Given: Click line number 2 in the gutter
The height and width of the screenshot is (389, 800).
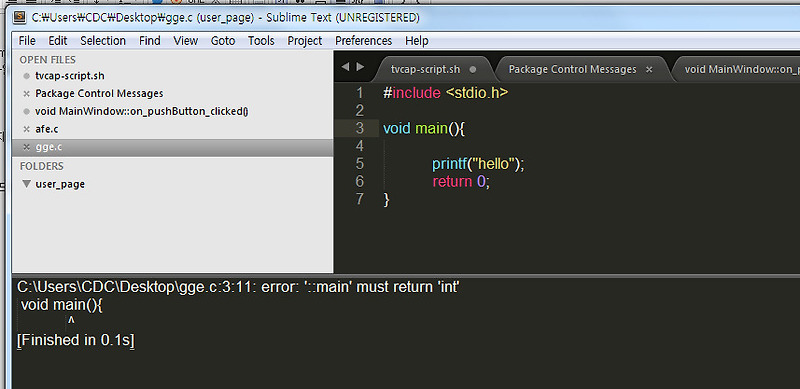Looking at the screenshot, I should [x=360, y=110].
